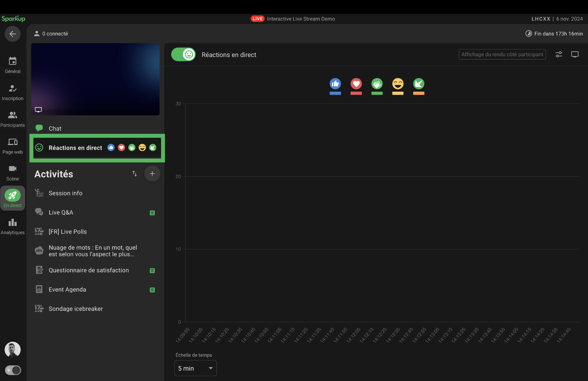Toggle the light/dark theme switch

tap(13, 370)
